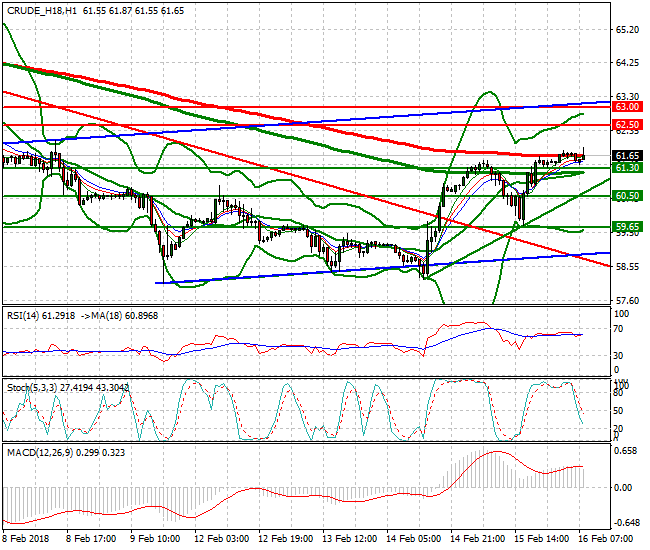The height and width of the screenshot is (550, 650).
Task: Click the 57.60 price axis value
Action: (x=627, y=300)
